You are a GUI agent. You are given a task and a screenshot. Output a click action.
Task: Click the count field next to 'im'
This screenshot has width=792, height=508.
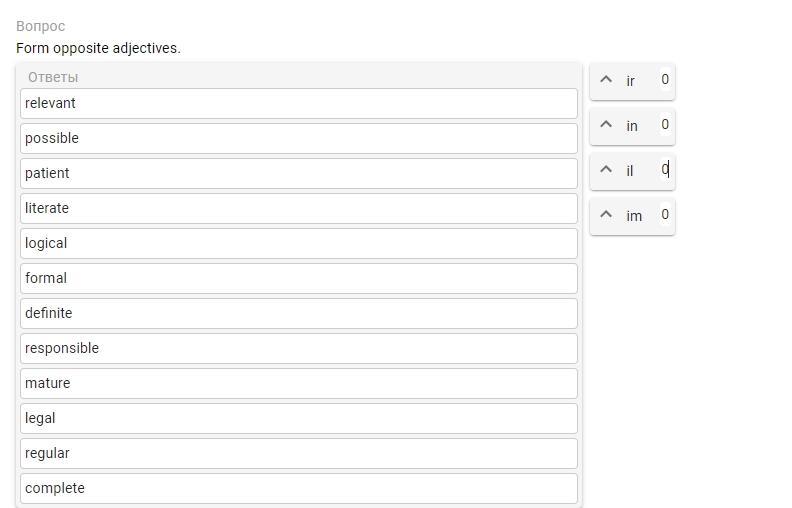665,215
